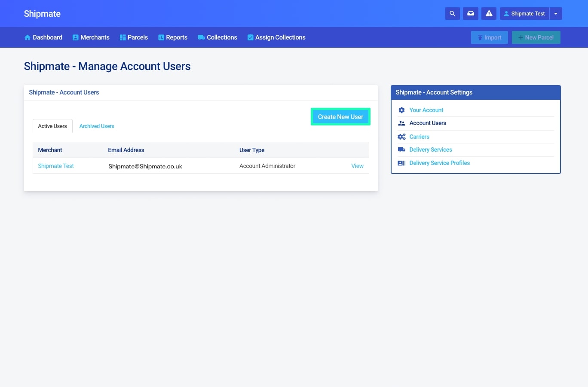Open the Assign Collections menu item
Image resolution: width=588 pixels, height=387 pixels.
point(276,37)
